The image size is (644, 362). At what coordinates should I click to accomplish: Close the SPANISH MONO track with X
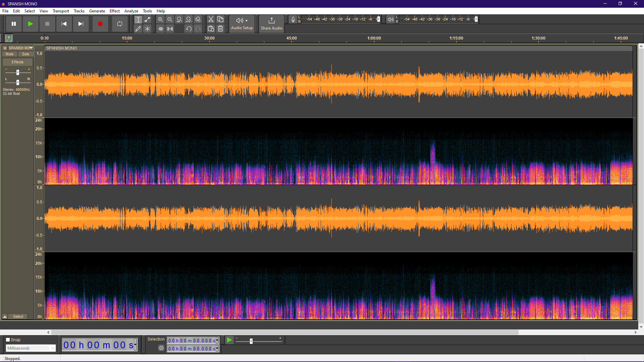[x=5, y=48]
